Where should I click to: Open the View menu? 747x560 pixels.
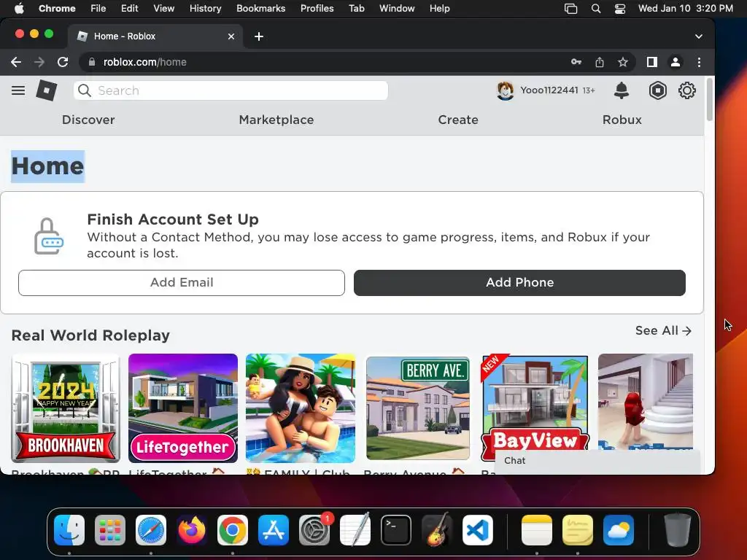[x=163, y=9]
